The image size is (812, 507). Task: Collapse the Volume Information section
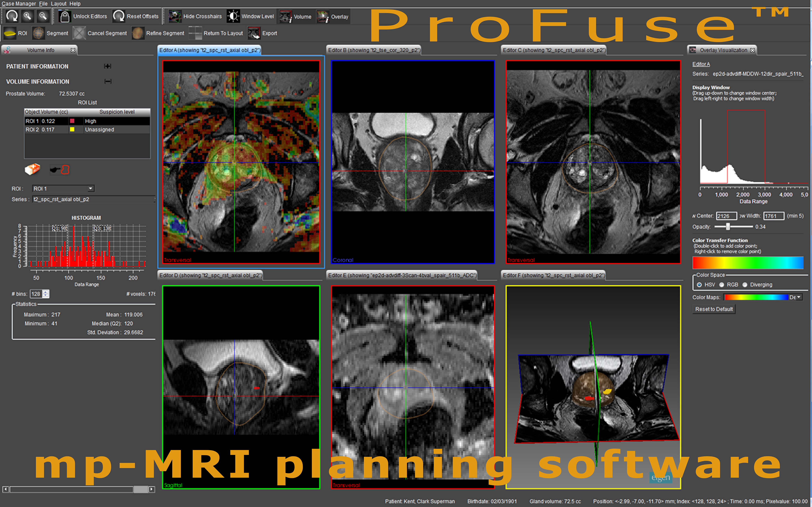click(108, 81)
